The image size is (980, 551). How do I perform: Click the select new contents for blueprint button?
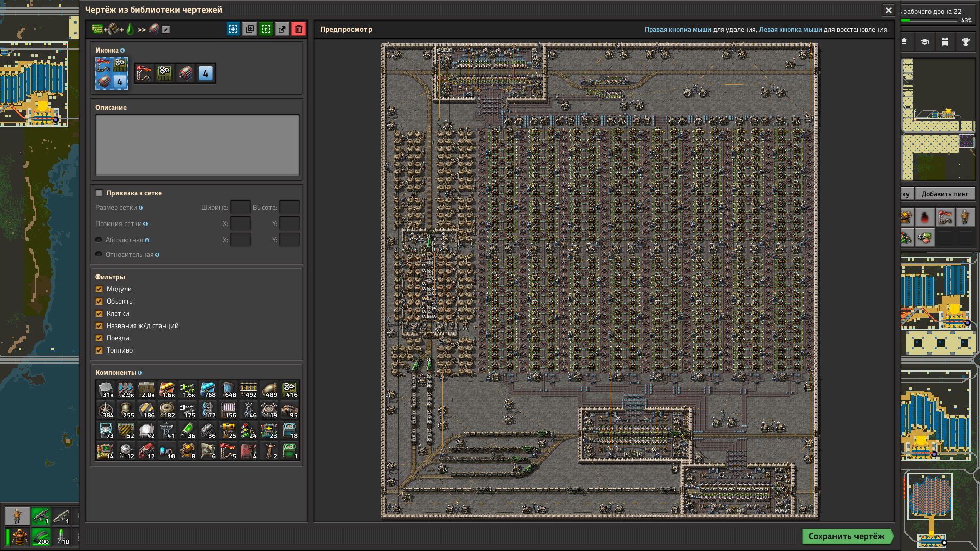pyautogui.click(x=233, y=29)
